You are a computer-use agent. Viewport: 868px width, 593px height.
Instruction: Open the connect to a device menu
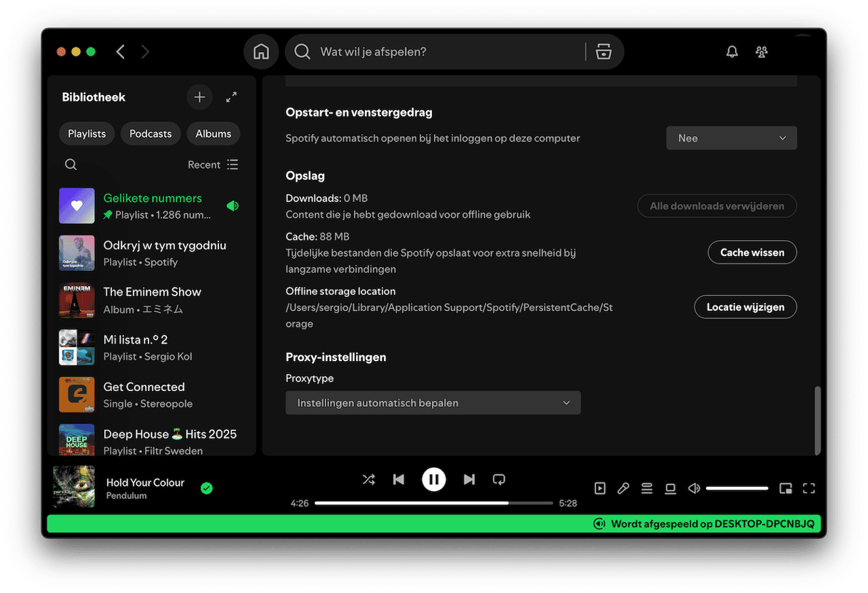670,488
